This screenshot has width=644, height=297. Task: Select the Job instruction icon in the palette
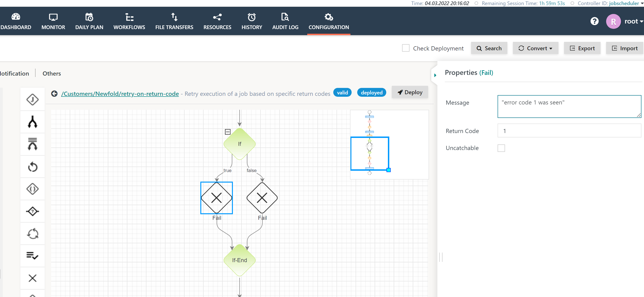point(33,100)
